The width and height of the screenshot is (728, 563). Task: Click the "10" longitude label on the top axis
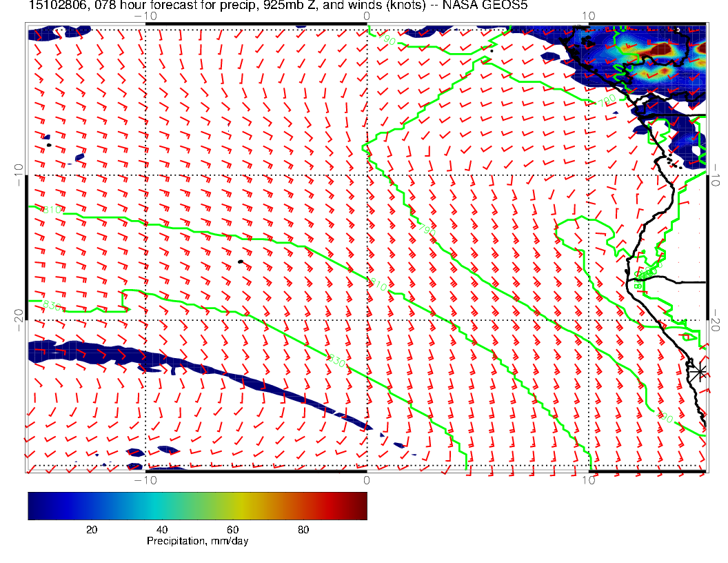(588, 16)
